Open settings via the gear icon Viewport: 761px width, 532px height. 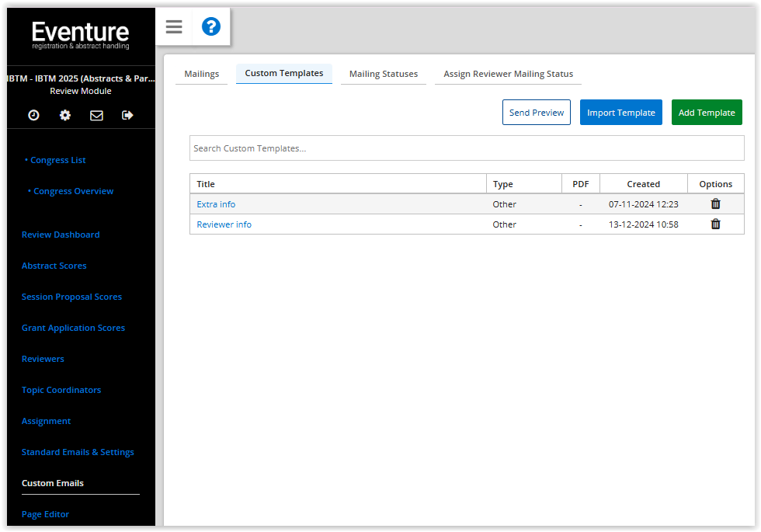click(x=64, y=115)
